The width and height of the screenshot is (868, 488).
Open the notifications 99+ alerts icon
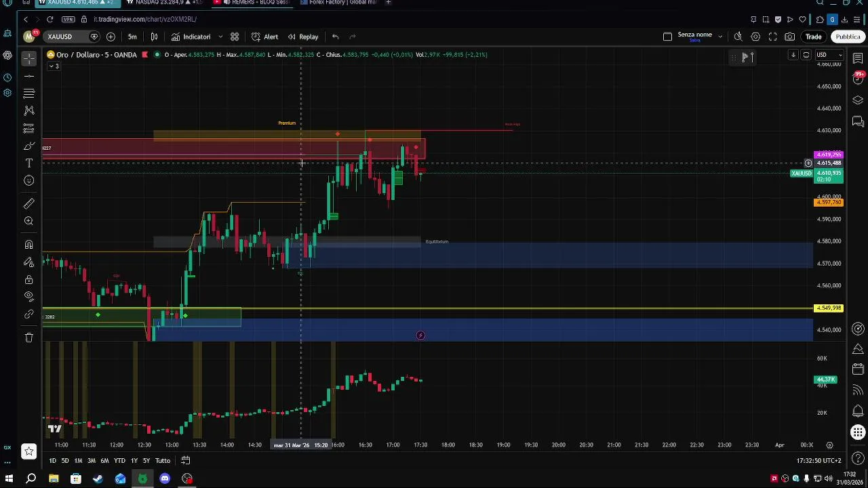click(x=859, y=78)
